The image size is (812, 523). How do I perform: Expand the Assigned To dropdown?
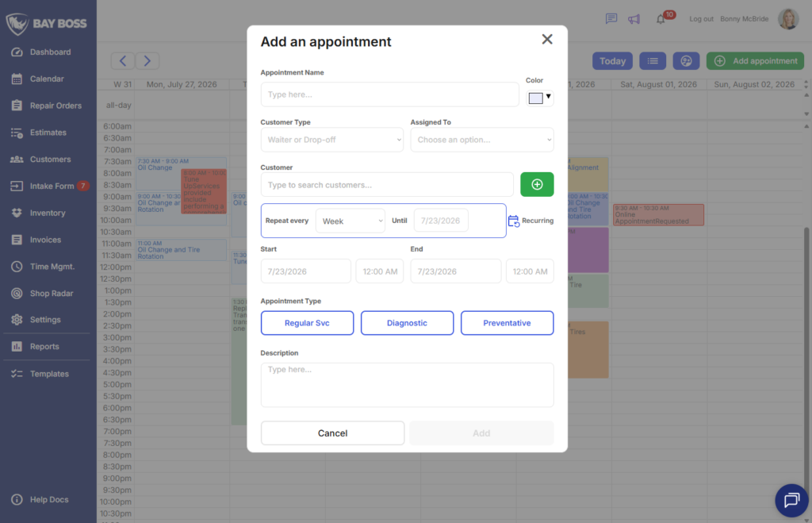coord(482,140)
